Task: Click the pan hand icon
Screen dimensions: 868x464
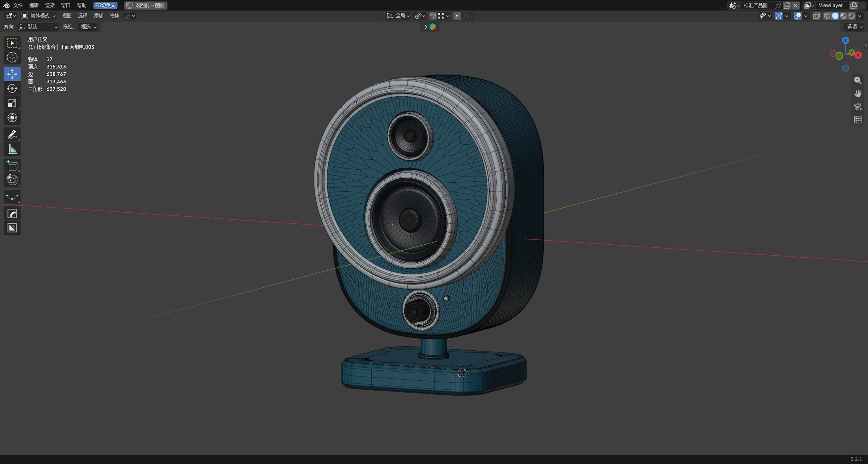Action: tap(858, 94)
